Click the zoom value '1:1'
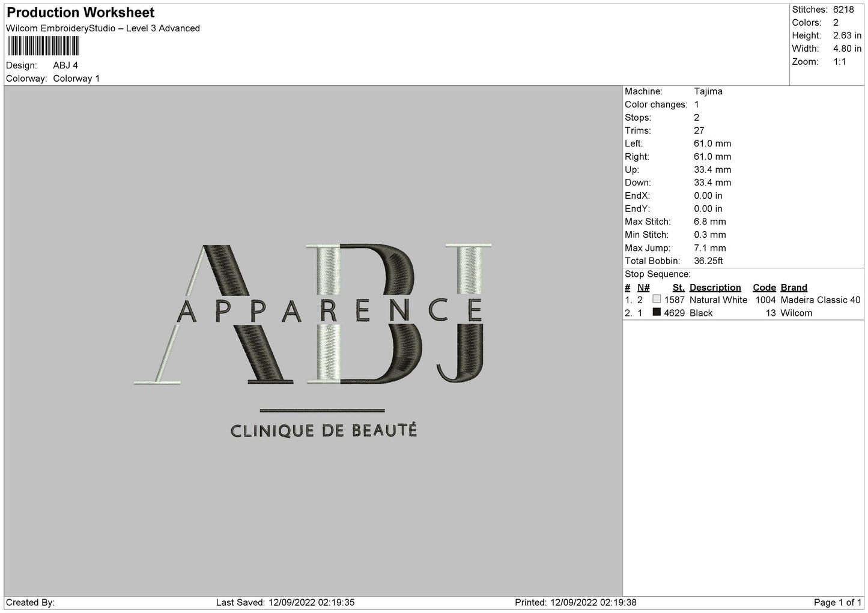Viewport: 868px width, 613px height. coord(840,62)
